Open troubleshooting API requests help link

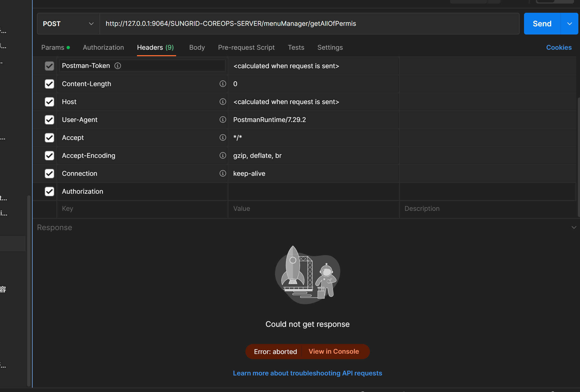coord(307,373)
